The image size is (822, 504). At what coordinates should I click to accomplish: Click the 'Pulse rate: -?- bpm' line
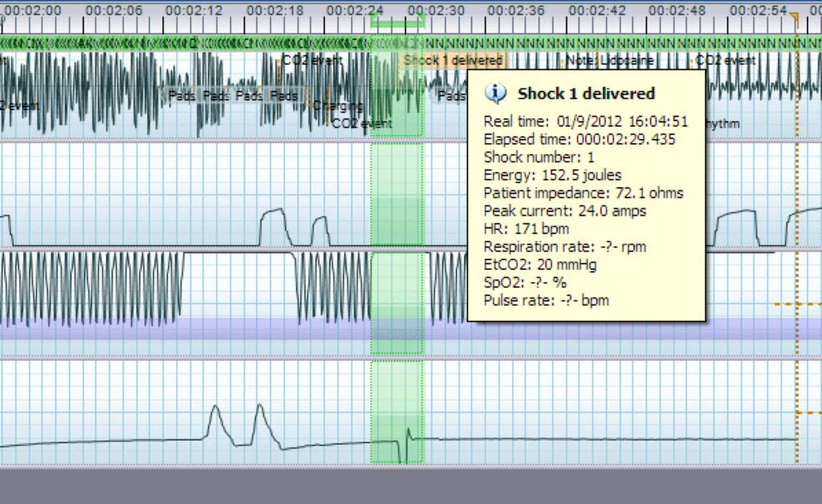point(546,300)
